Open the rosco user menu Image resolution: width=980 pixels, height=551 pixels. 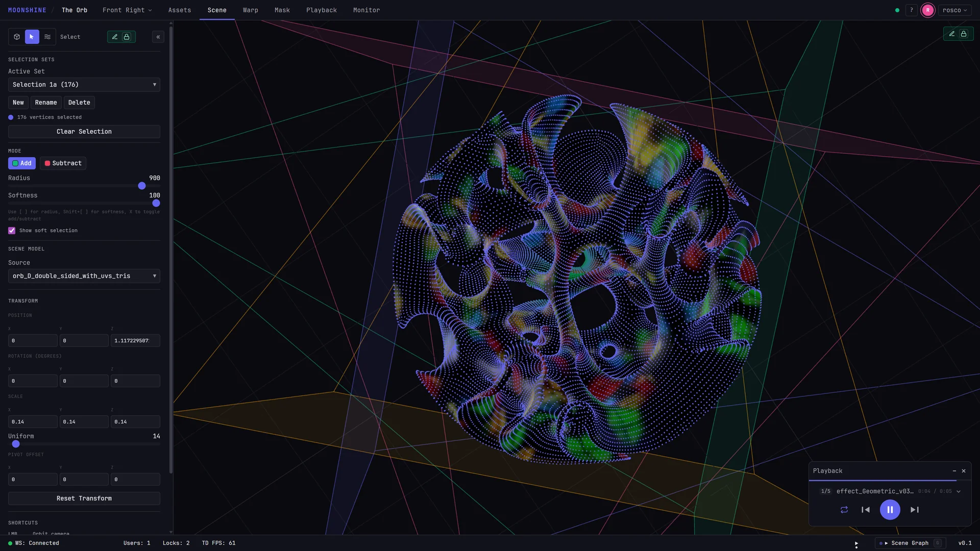click(954, 10)
